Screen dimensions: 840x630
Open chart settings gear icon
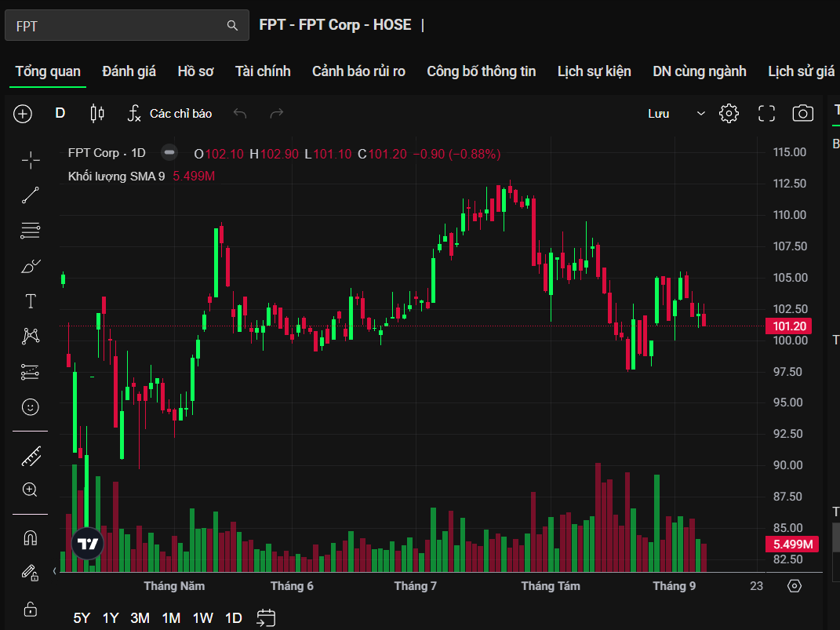(x=729, y=114)
